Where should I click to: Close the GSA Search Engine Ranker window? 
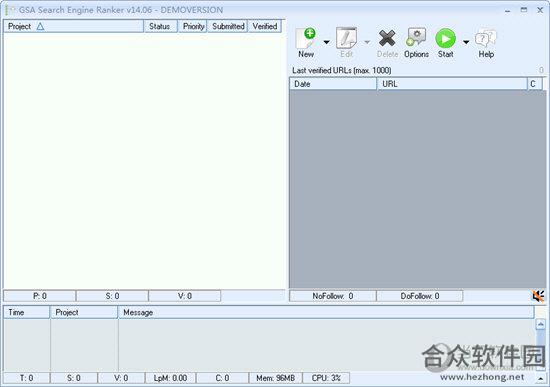point(540,10)
